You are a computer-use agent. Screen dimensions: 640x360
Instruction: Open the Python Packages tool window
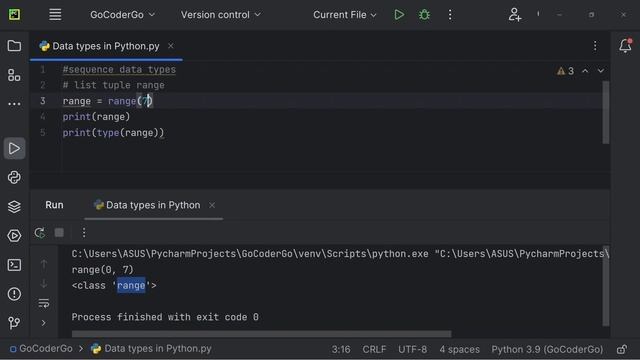14,177
